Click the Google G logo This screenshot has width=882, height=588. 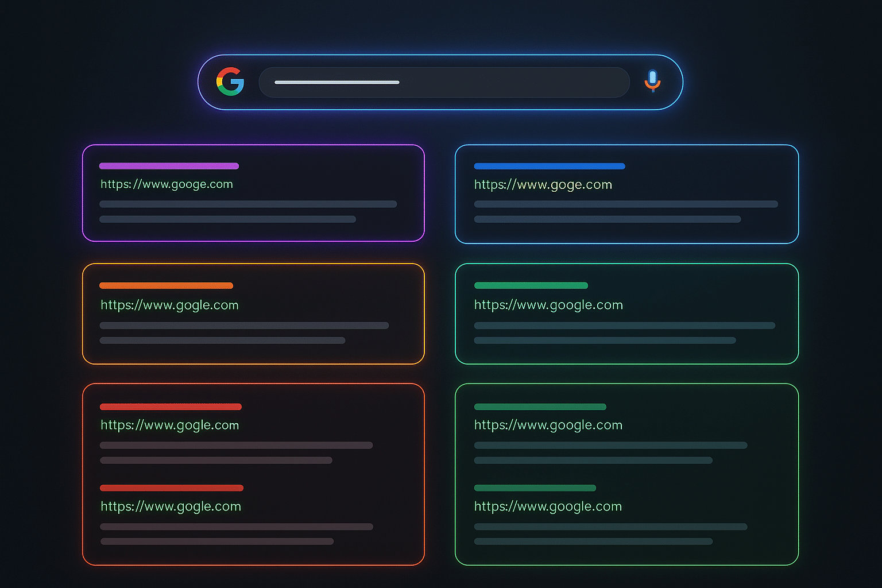pos(230,82)
